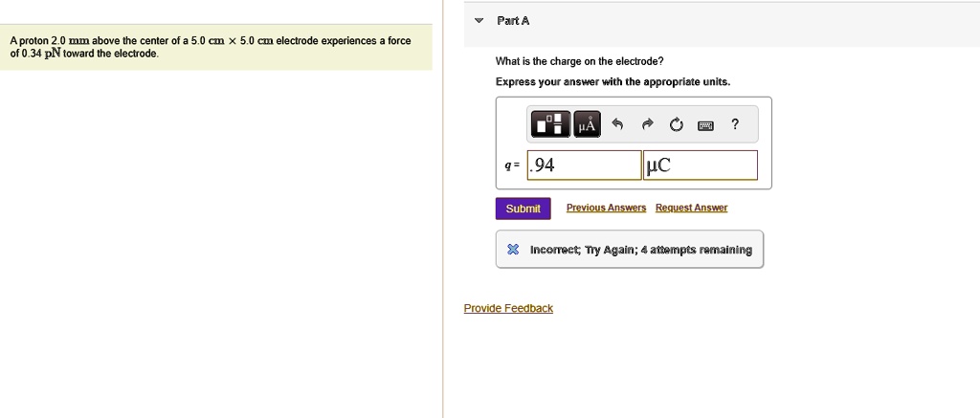Undo the last answer edit
Viewport: 980px width, 418px height.
coord(617,124)
